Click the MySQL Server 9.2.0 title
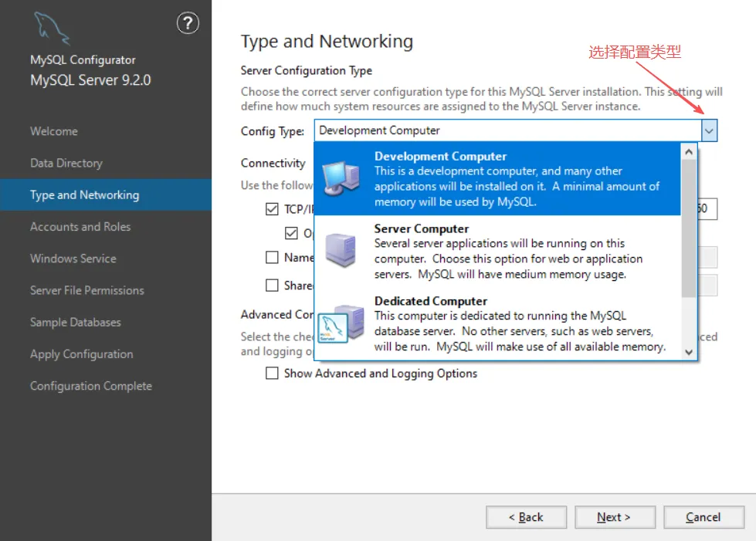 [x=90, y=80]
